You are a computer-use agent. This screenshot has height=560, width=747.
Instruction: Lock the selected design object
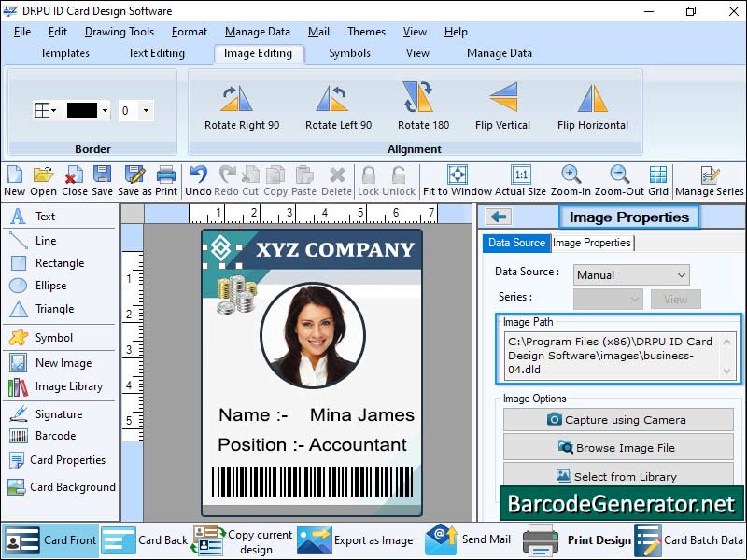367,179
